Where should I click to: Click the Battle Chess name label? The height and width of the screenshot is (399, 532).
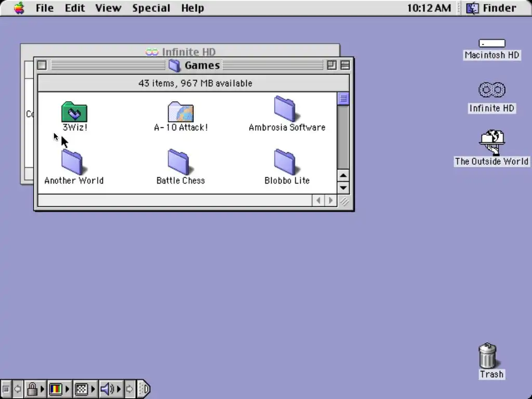tap(180, 180)
